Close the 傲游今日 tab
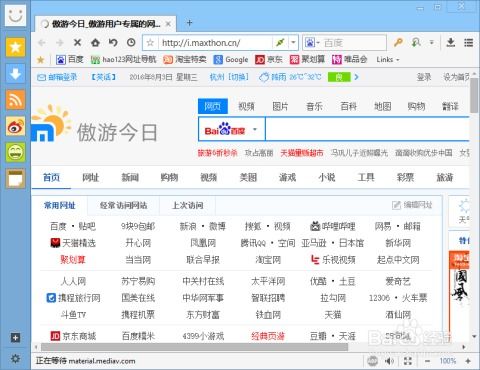Image resolution: width=480 pixels, height=370 pixels. 168,24
